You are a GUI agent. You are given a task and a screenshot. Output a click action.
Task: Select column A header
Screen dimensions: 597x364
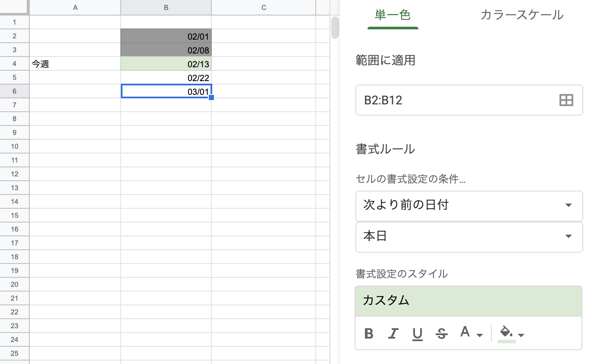(75, 7)
